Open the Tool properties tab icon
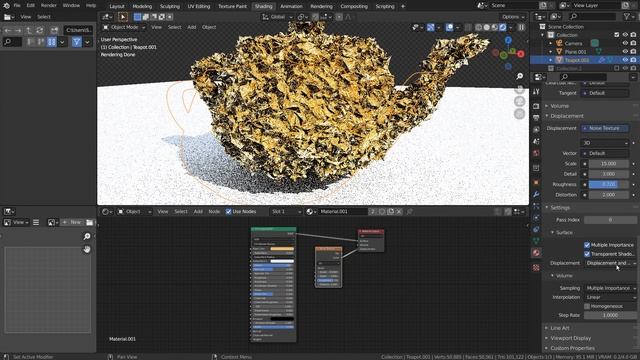 coord(536,92)
